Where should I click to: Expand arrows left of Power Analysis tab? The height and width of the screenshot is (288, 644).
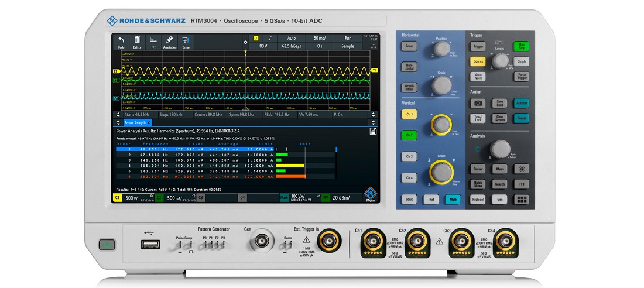coord(118,122)
